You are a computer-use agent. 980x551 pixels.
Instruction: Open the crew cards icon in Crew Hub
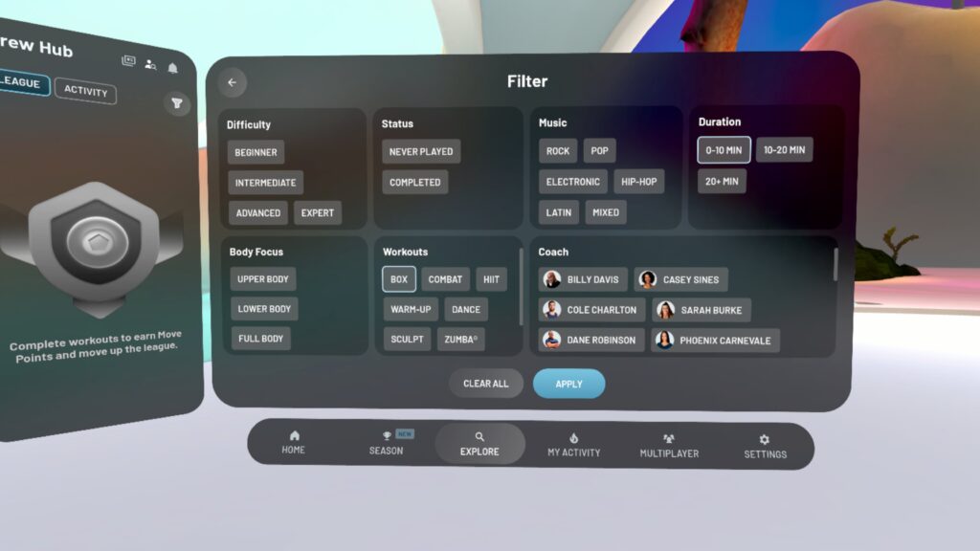(128, 61)
